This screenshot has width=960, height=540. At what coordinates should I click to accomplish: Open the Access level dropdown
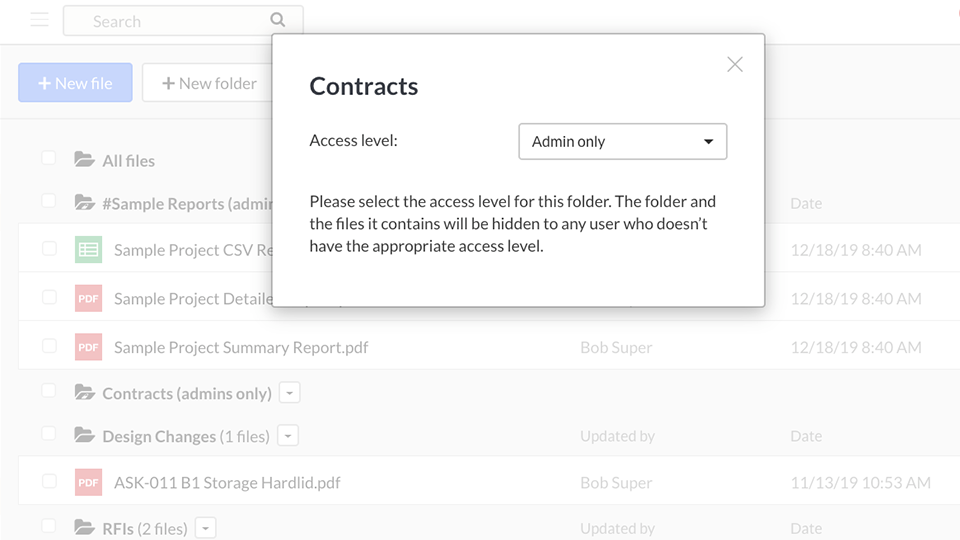point(622,142)
